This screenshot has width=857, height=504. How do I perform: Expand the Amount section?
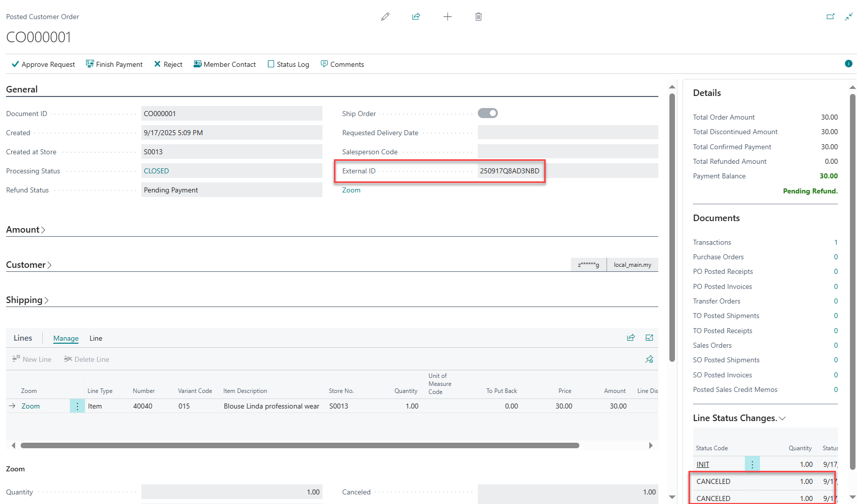coord(26,230)
